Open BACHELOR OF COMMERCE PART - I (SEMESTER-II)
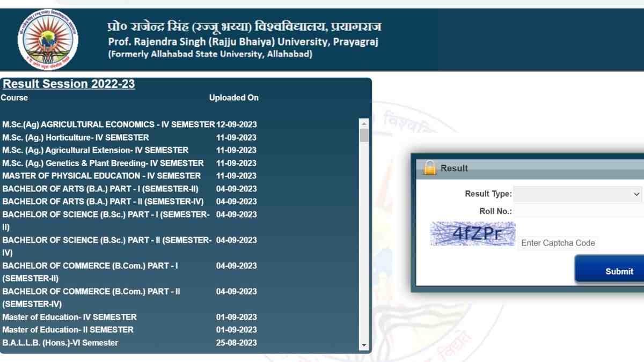This screenshot has width=644, height=362. tap(90, 272)
